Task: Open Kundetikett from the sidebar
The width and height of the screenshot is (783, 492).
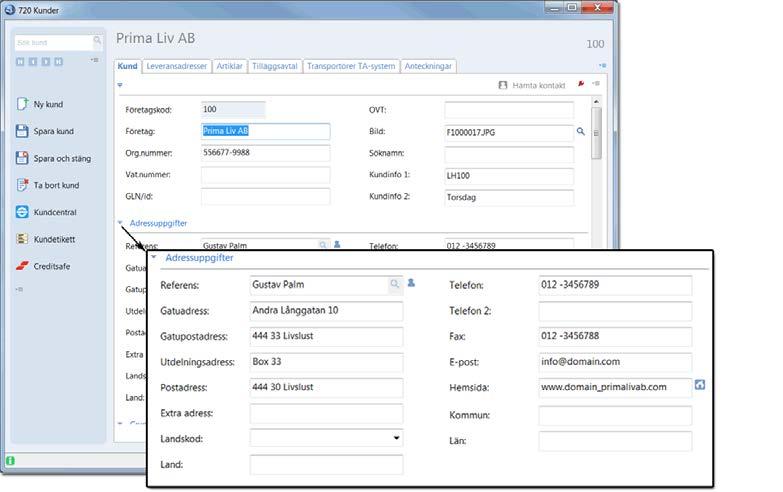Action: (45, 239)
